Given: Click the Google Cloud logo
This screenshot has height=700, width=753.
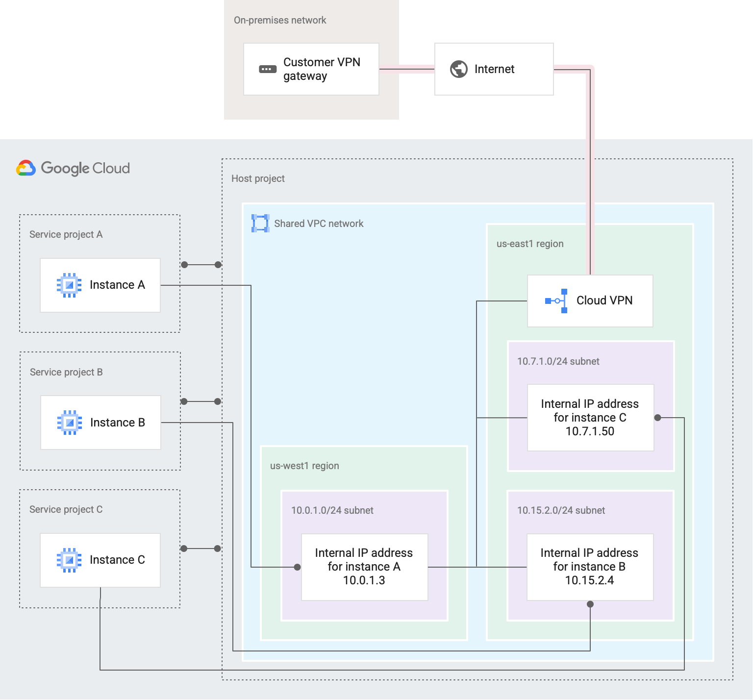Looking at the screenshot, I should (74, 168).
